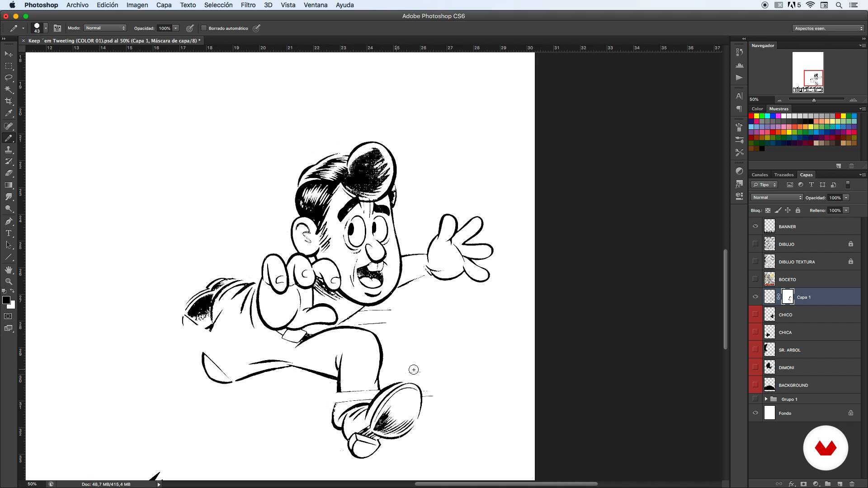Viewport: 868px width, 488px height.
Task: Show the BOCETO layer
Action: pyautogui.click(x=755, y=279)
